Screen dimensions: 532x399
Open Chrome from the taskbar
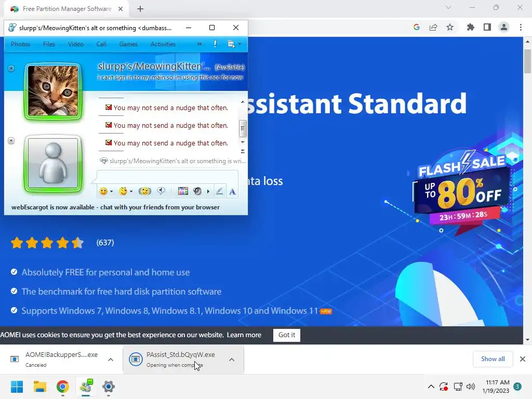[x=63, y=387]
